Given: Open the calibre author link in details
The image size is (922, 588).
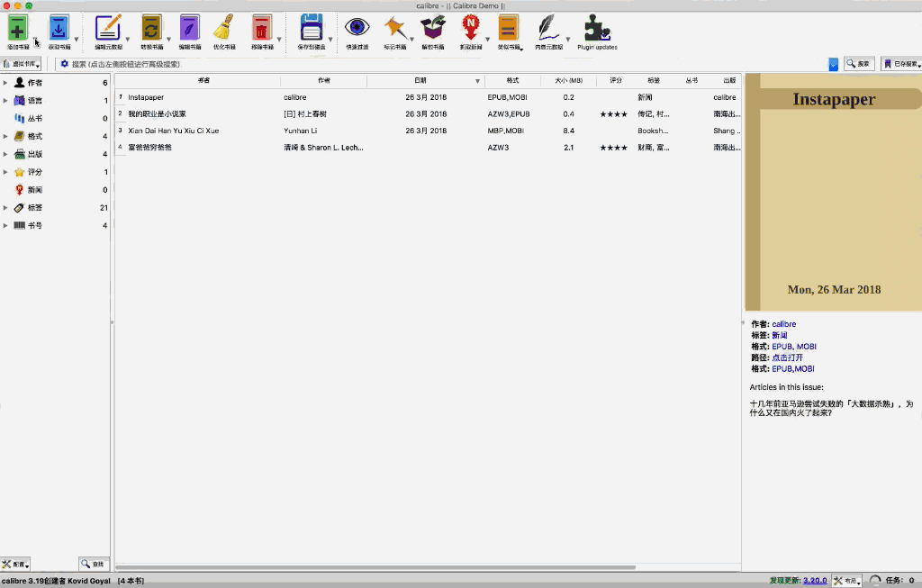Looking at the screenshot, I should click(784, 324).
